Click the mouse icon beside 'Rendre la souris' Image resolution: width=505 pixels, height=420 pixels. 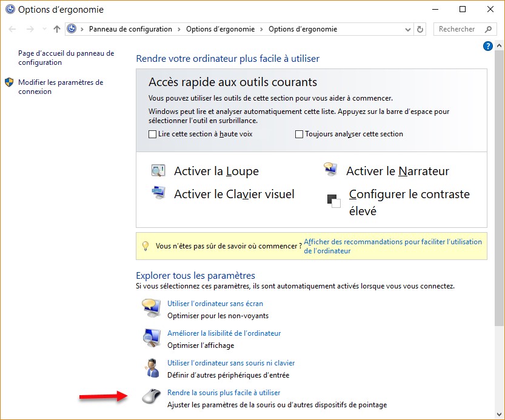pos(150,397)
